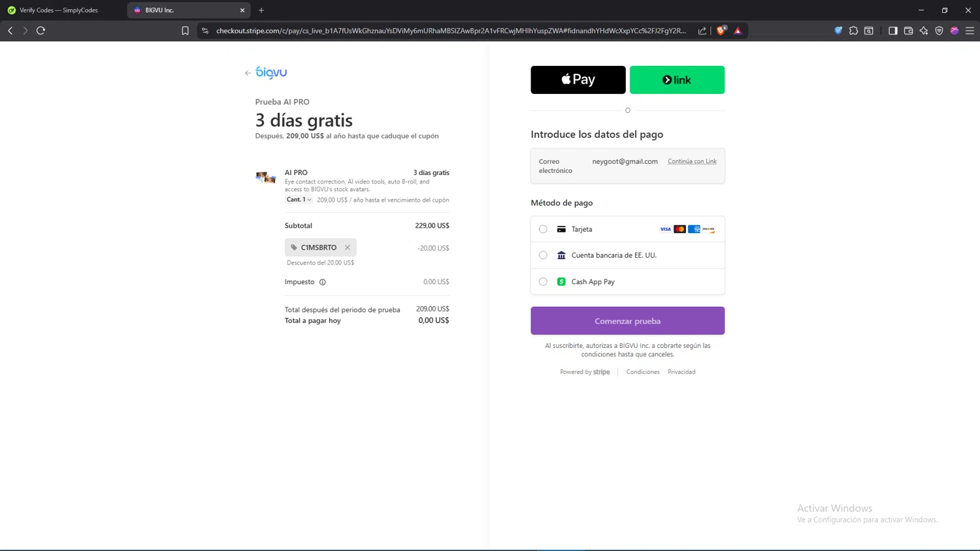Pay with Apple Pay
The height and width of the screenshot is (551, 980).
pyautogui.click(x=578, y=80)
